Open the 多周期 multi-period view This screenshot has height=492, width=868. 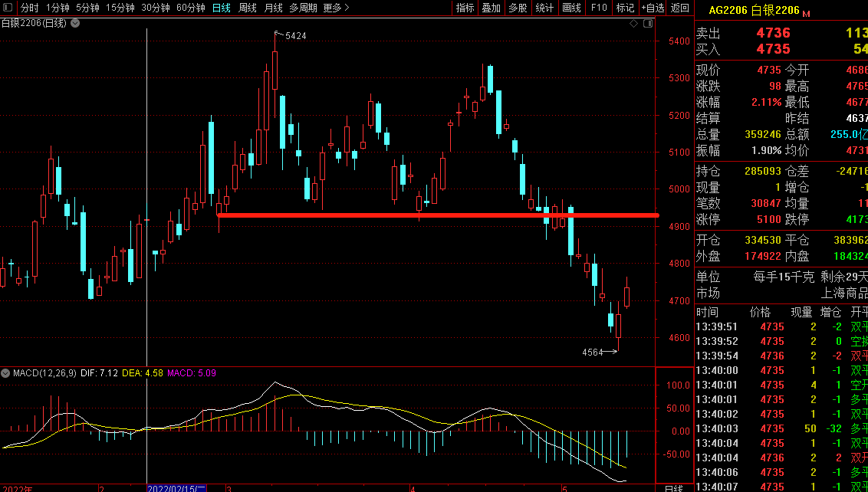coord(304,8)
